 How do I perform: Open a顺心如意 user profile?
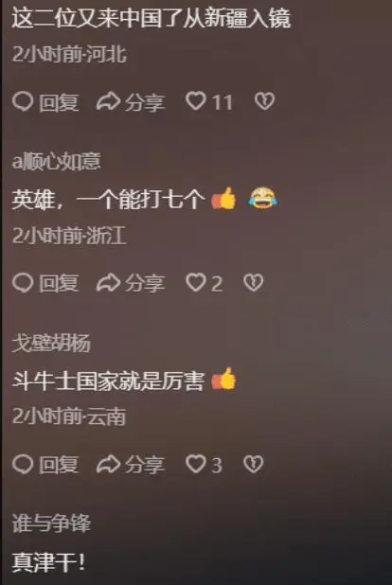click(x=57, y=161)
